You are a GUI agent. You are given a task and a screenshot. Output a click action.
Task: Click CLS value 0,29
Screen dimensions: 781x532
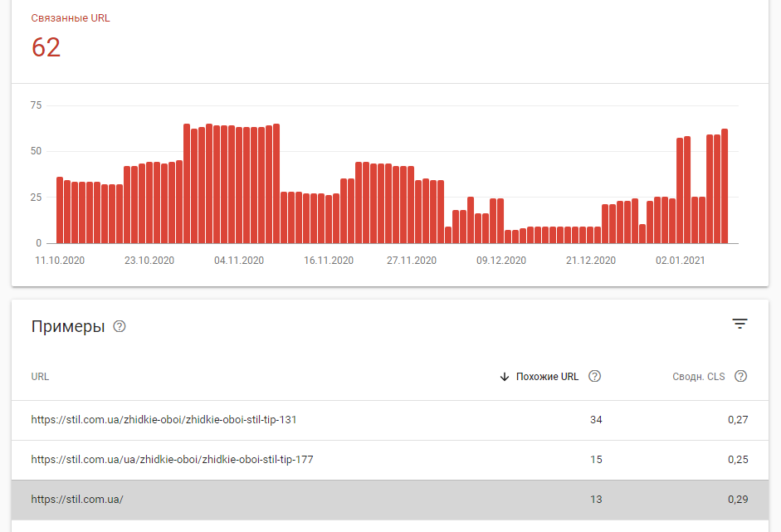[738, 500]
